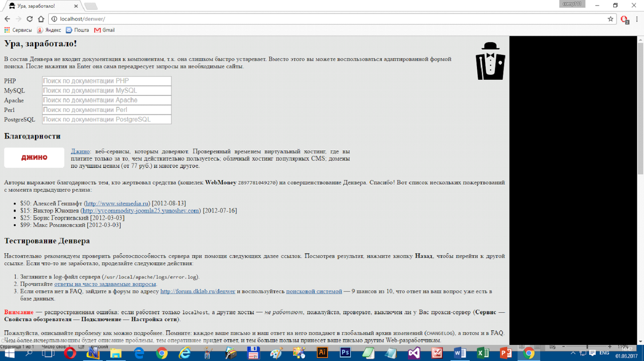Open Windows taskbar search
The height and width of the screenshot is (361, 644).
pos(29,353)
